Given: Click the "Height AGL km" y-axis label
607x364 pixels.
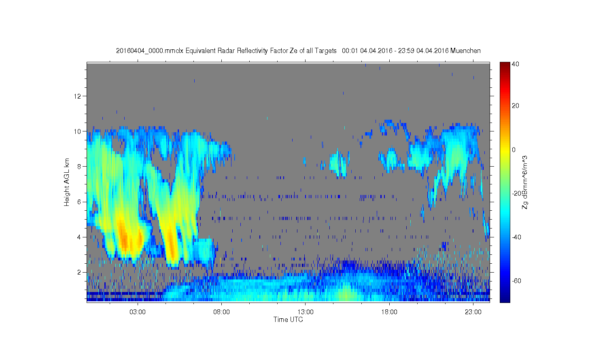Looking at the screenshot, I should point(67,182).
